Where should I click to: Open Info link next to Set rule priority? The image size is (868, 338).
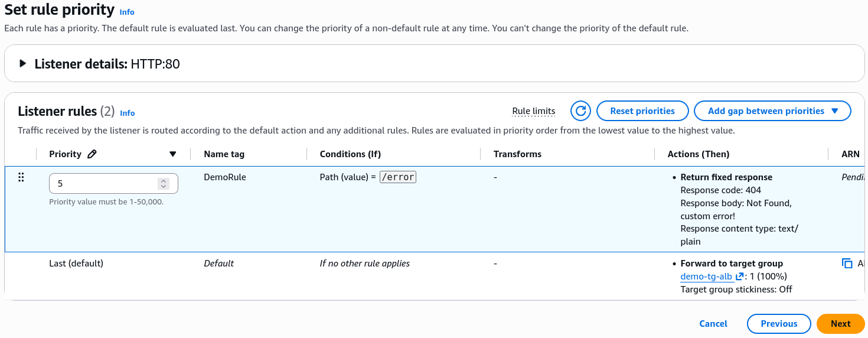127,12
